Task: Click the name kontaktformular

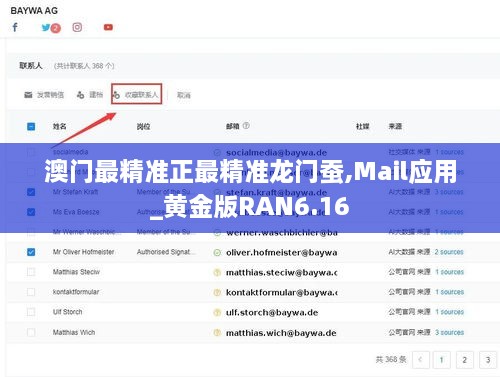Action: click(x=76, y=292)
